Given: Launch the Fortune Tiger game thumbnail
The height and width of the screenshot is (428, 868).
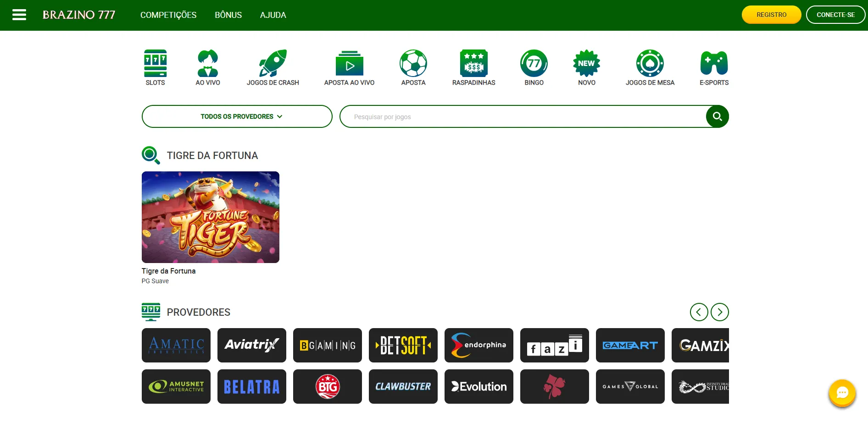Looking at the screenshot, I should pyautogui.click(x=211, y=217).
